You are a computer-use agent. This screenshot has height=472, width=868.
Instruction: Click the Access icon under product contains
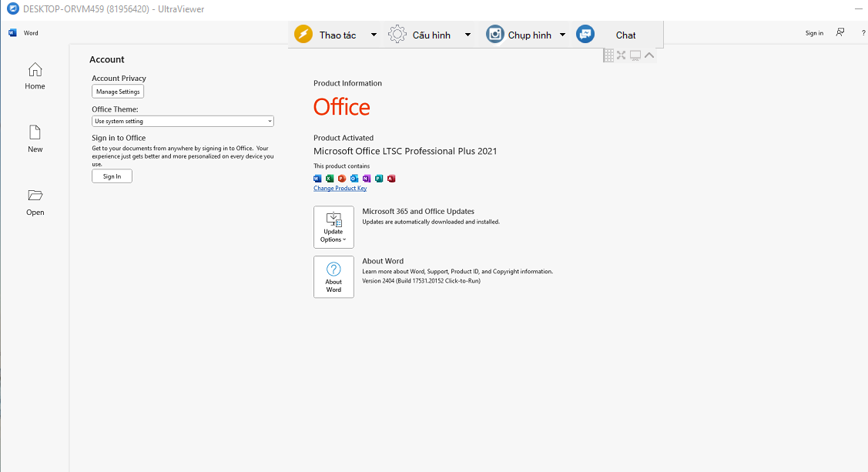(x=391, y=178)
